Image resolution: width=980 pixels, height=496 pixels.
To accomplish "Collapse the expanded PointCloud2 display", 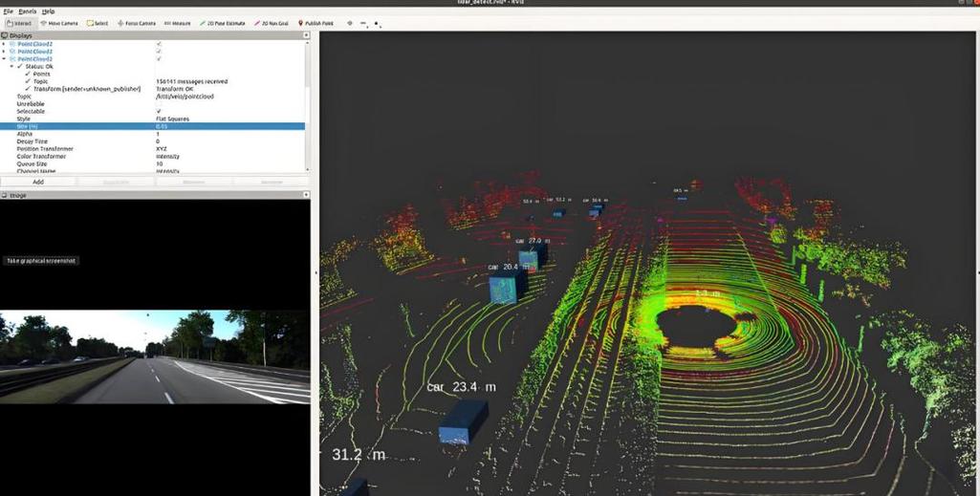I will (x=5, y=58).
